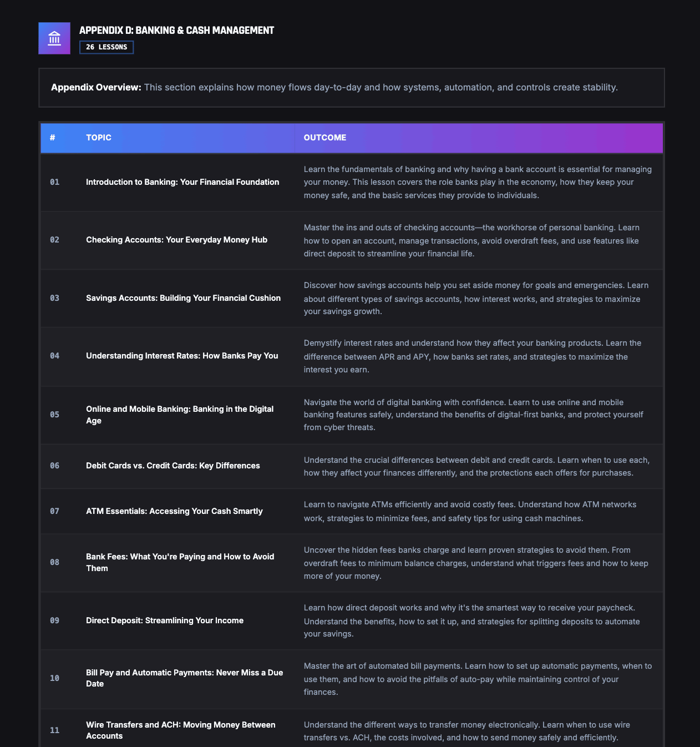Screen dimensions: 700x747
Task: Open Direct Deposit lesson title
Action: [x=165, y=620]
